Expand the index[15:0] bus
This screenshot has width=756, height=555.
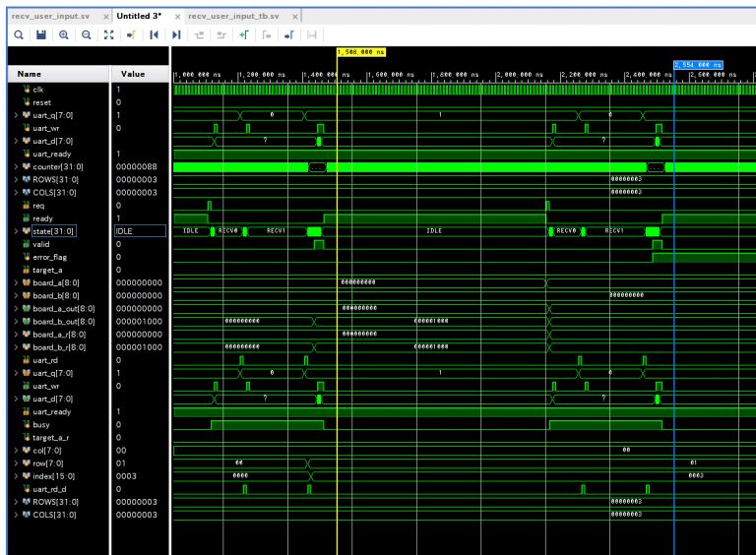pyautogui.click(x=15, y=475)
